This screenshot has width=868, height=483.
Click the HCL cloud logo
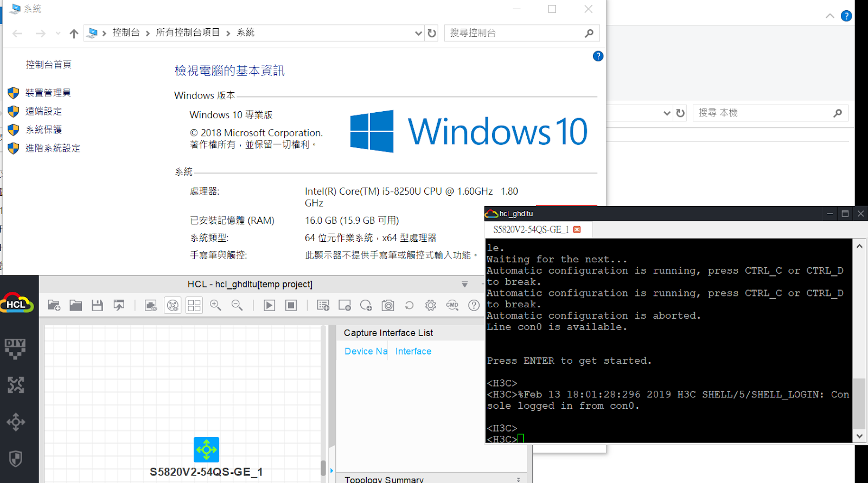[16, 303]
